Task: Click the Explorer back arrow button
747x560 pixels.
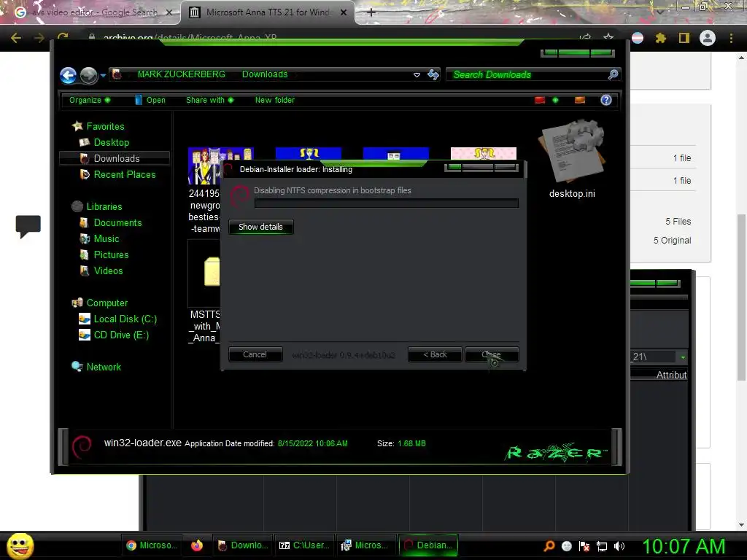Action: point(68,75)
